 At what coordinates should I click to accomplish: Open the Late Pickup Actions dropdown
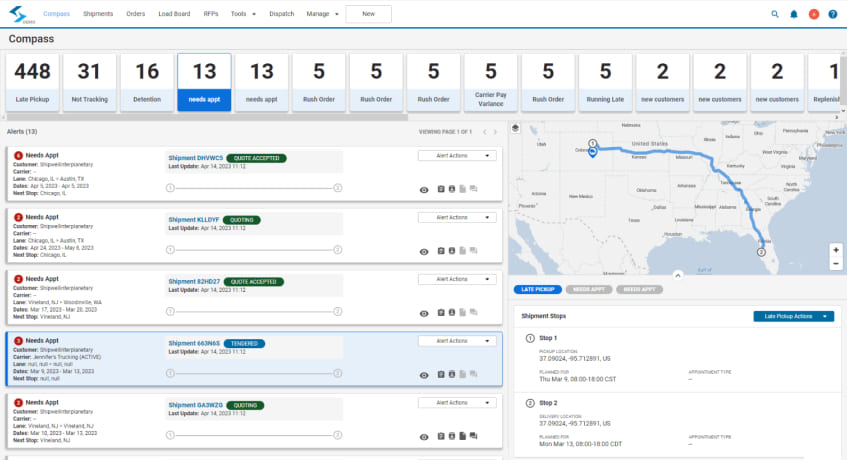pos(794,316)
